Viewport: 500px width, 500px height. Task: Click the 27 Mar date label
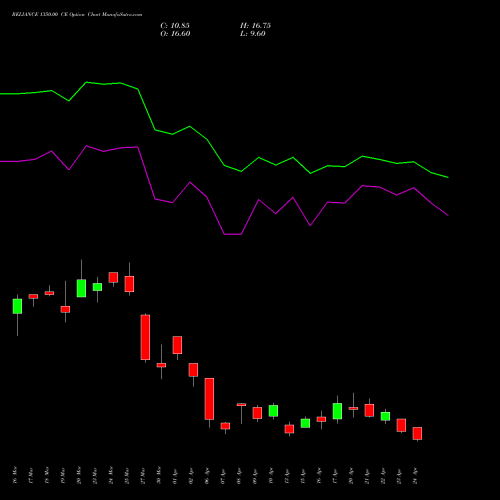[x=143, y=476]
